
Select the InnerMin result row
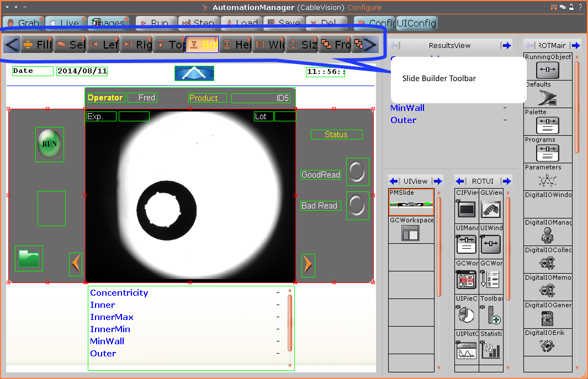pyautogui.click(x=186, y=329)
